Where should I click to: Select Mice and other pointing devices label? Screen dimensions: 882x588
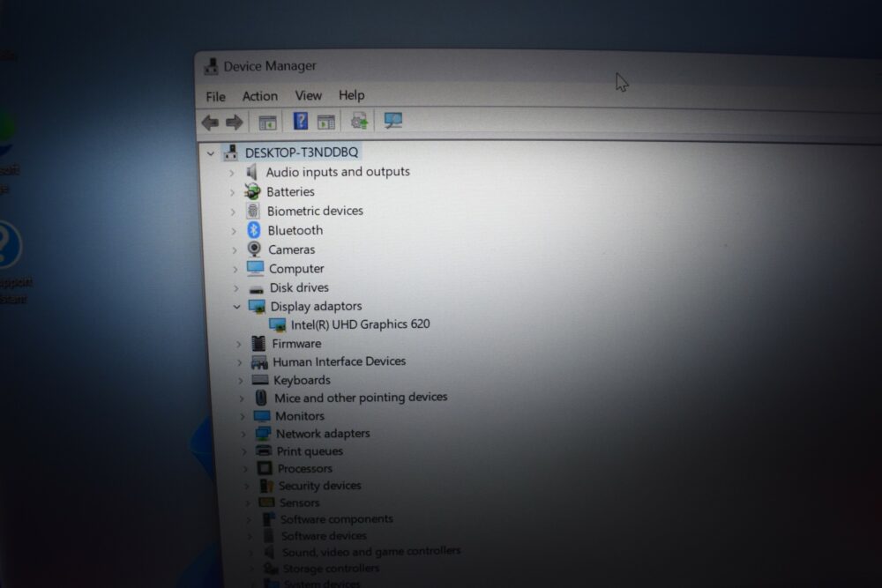tap(361, 398)
